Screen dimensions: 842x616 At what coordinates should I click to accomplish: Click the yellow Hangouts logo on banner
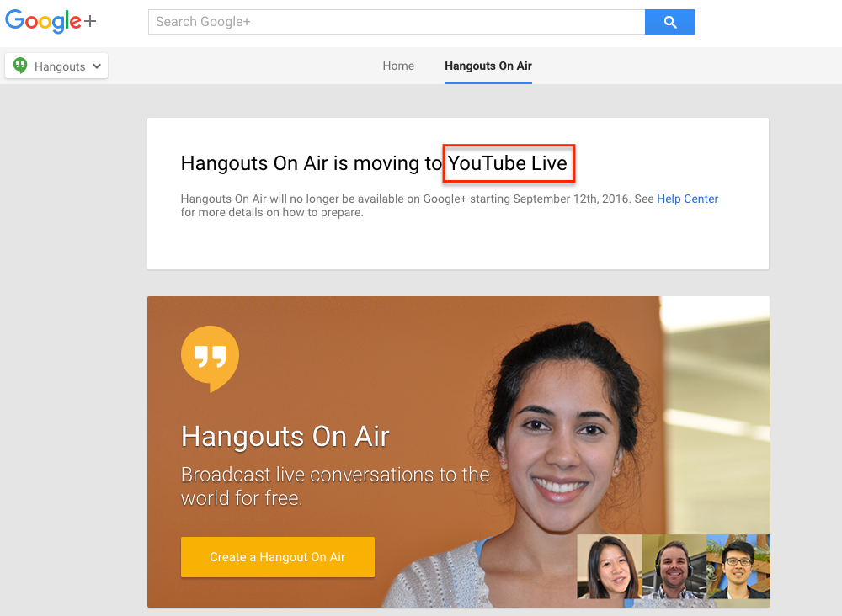(x=210, y=358)
